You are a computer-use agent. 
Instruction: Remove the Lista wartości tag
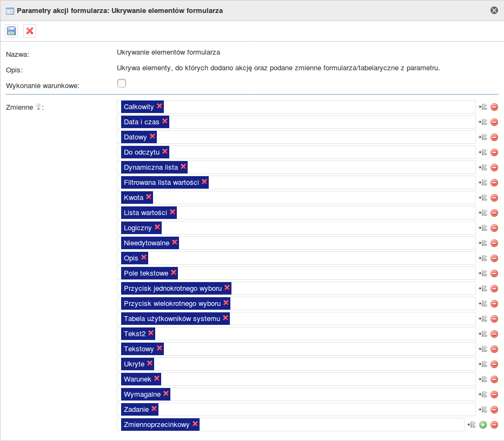coord(173,212)
